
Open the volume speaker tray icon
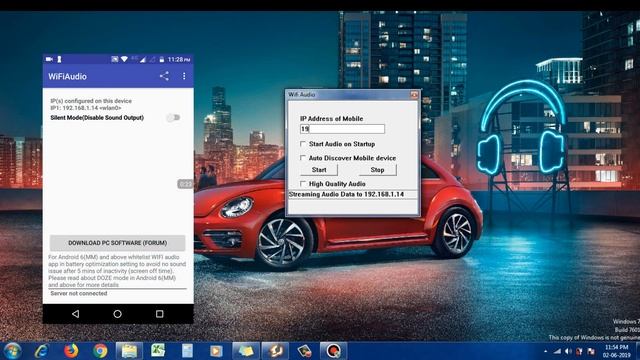pos(568,351)
